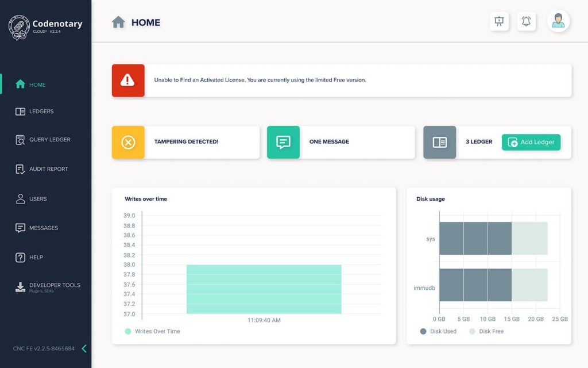This screenshot has height=368, width=588.
Task: Open DEVELOPER TOOLS in the sidebar
Action: coord(55,285)
